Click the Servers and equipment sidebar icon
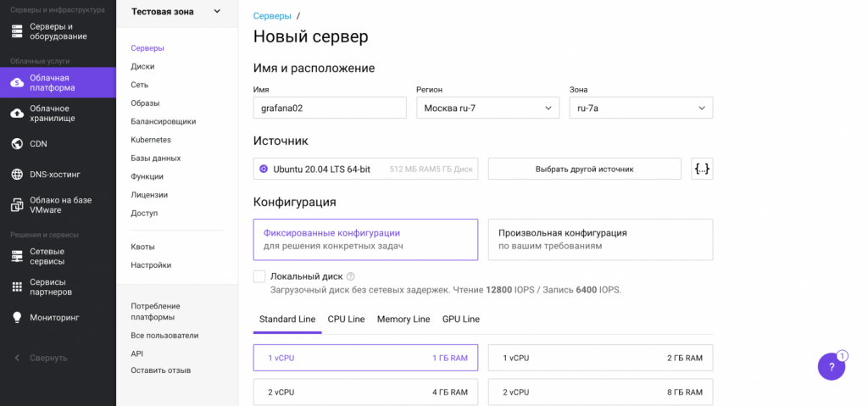The height and width of the screenshot is (406, 868). pos(17,31)
